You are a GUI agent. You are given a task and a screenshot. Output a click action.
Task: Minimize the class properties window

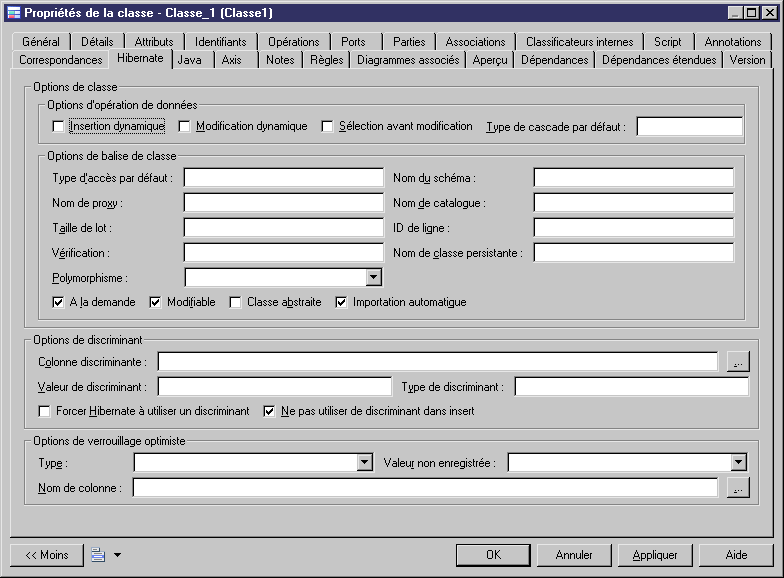(735, 12)
